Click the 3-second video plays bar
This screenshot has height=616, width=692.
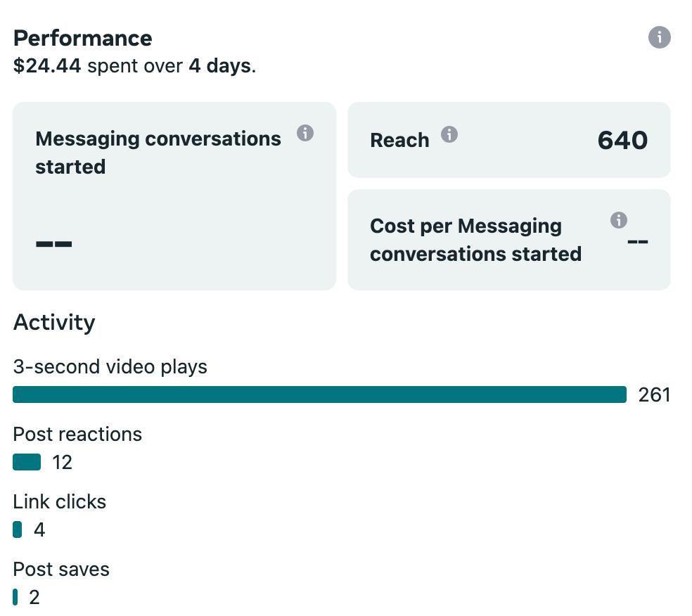(319, 394)
